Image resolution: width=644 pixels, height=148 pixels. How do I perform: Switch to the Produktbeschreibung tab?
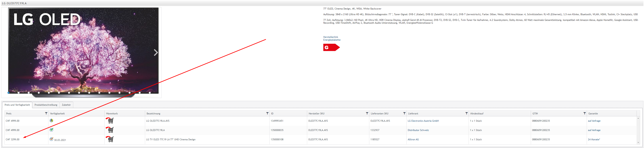[x=46, y=105]
